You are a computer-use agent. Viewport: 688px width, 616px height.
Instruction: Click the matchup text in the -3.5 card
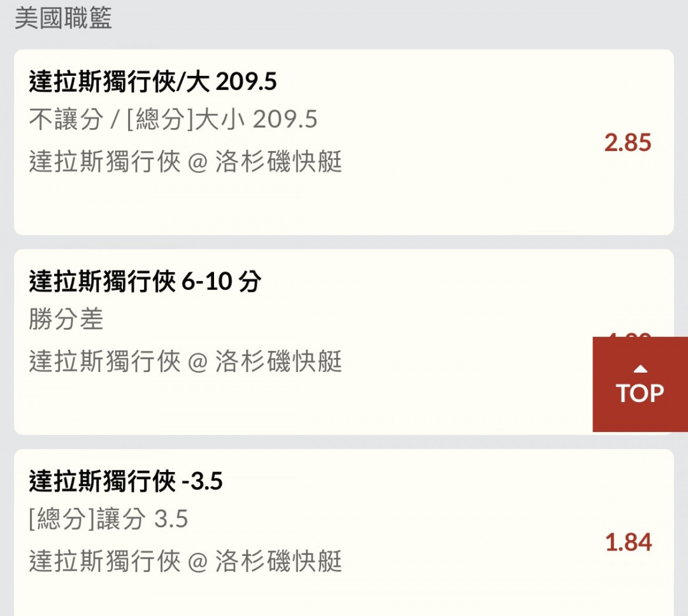click(x=185, y=561)
